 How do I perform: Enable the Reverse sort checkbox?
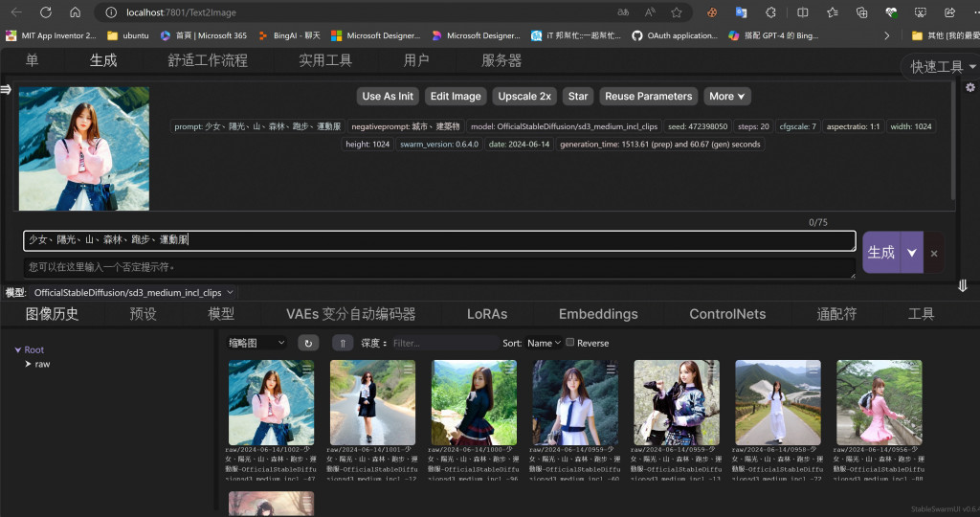point(570,342)
